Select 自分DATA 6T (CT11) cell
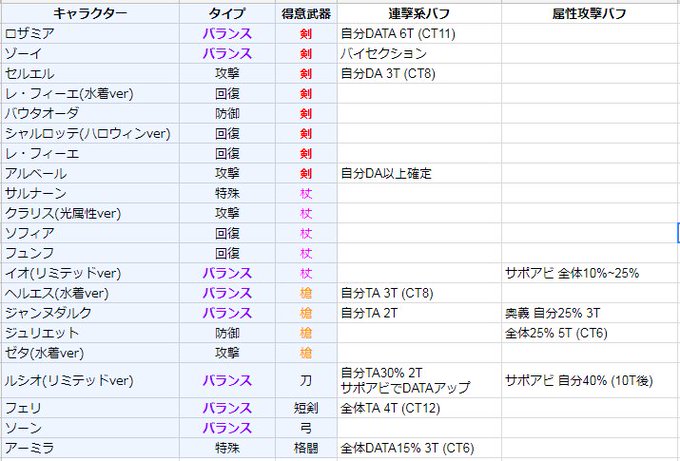This screenshot has width=680, height=461. [x=419, y=33]
